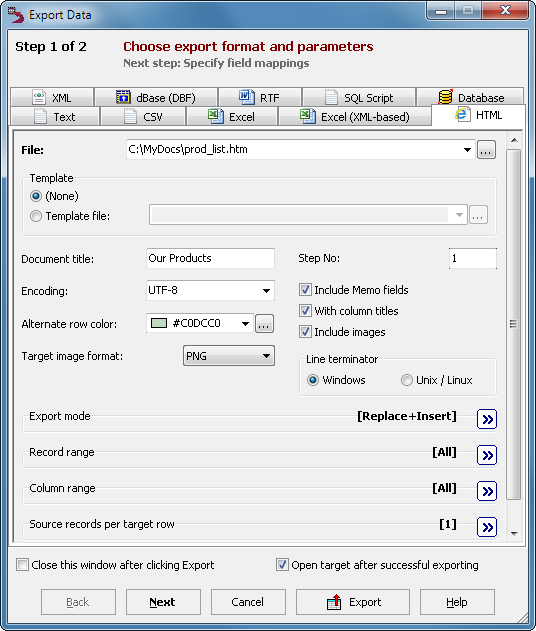Click the HTML tab Internet Explorer icon
This screenshot has width=536, height=631.
[462, 115]
